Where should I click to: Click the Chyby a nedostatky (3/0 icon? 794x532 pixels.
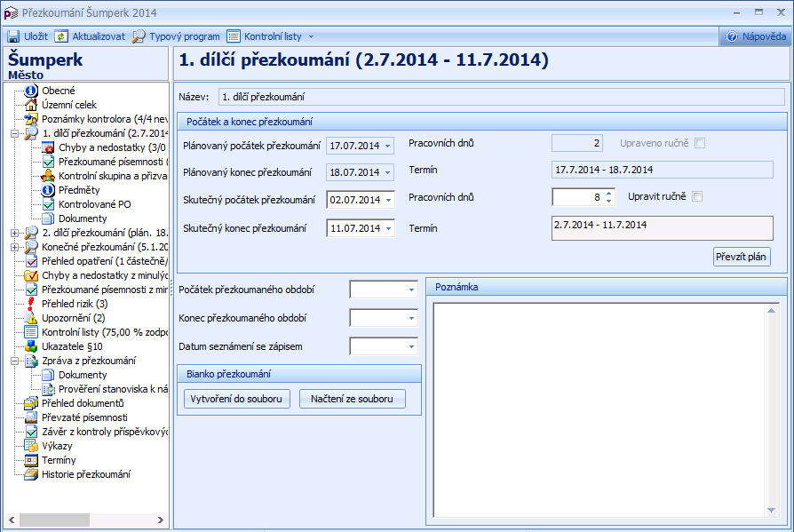coord(48,147)
